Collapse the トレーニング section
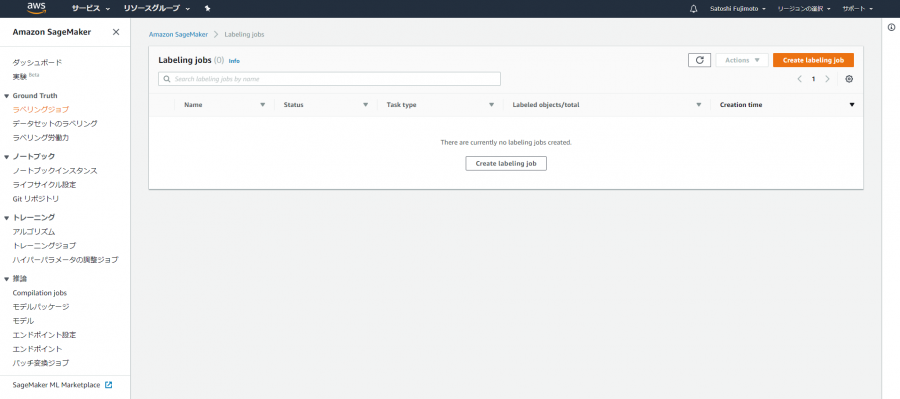Screen dimensions: 900x399 click(7, 218)
